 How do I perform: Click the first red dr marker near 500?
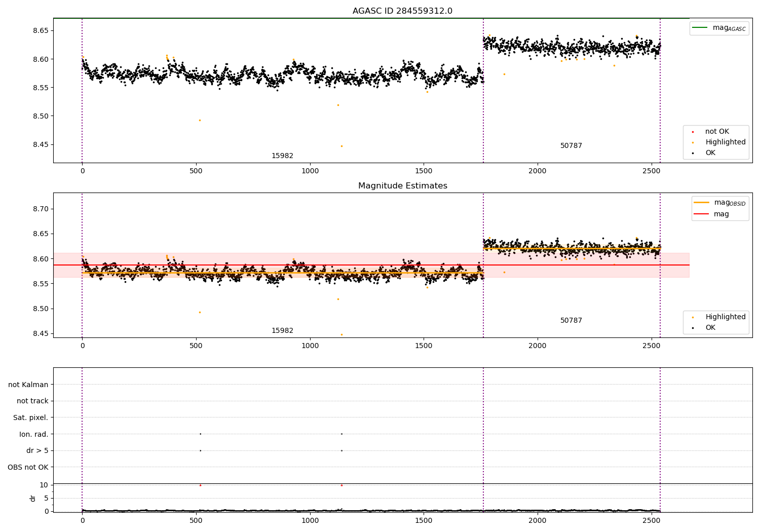[200, 485]
